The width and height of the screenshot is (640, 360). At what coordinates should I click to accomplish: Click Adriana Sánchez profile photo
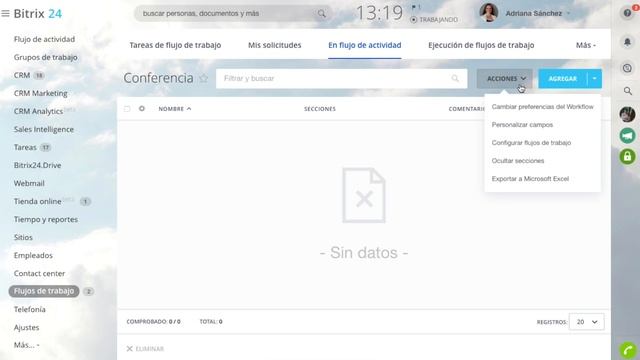point(489,13)
